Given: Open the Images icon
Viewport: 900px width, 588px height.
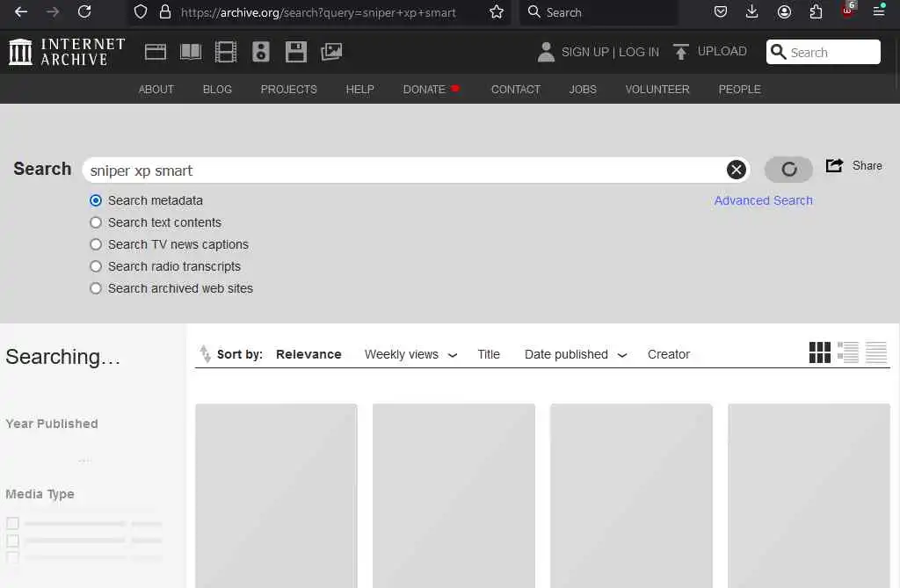Looking at the screenshot, I should click(x=331, y=52).
